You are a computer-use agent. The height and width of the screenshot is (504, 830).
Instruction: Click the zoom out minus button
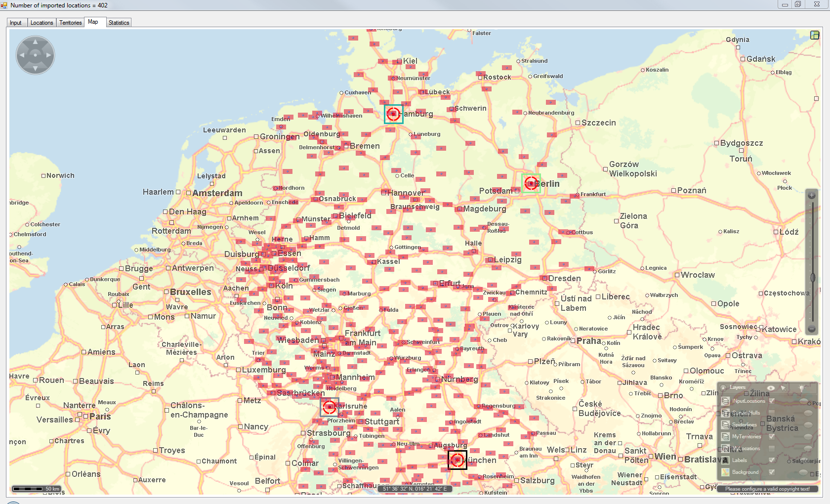[x=811, y=329]
